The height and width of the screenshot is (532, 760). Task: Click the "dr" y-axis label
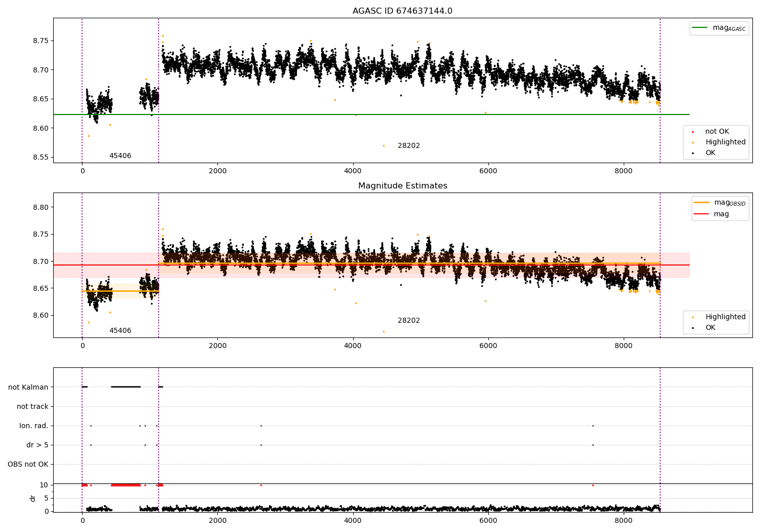[33, 499]
